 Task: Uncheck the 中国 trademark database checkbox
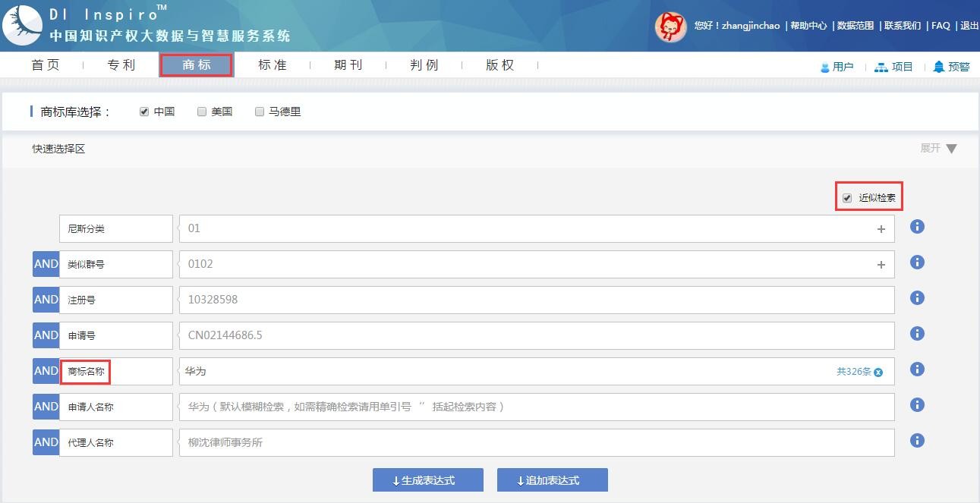pos(144,112)
